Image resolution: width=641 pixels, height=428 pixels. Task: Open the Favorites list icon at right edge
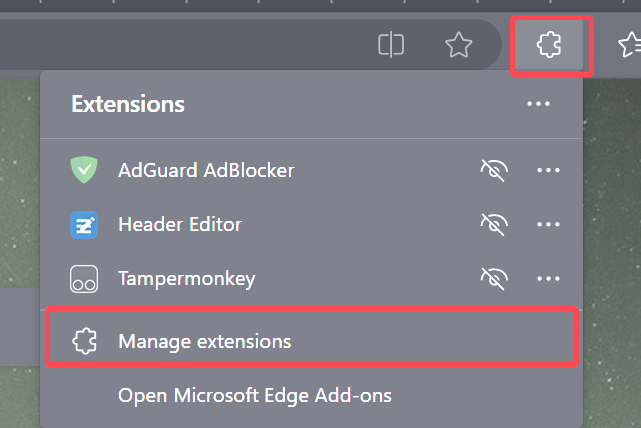click(630, 45)
